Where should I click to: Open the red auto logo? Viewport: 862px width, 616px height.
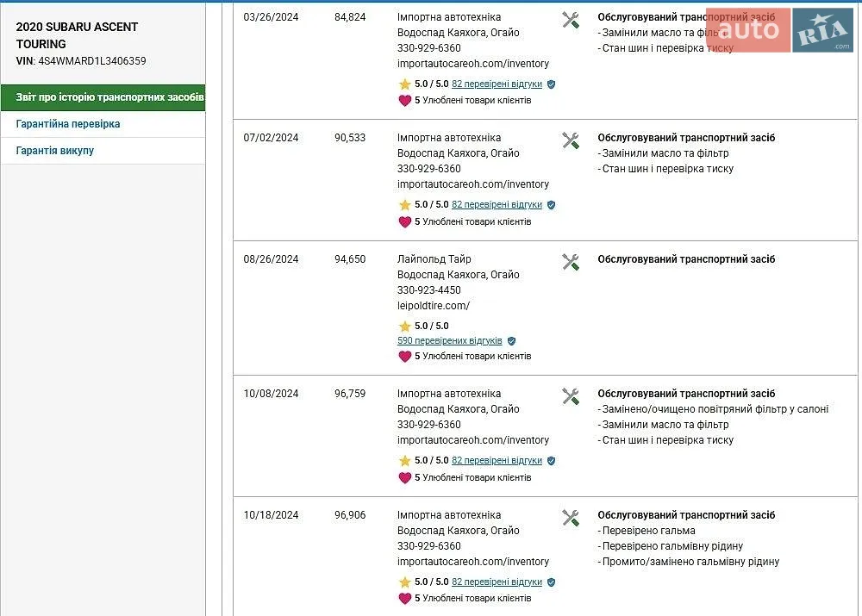(748, 30)
